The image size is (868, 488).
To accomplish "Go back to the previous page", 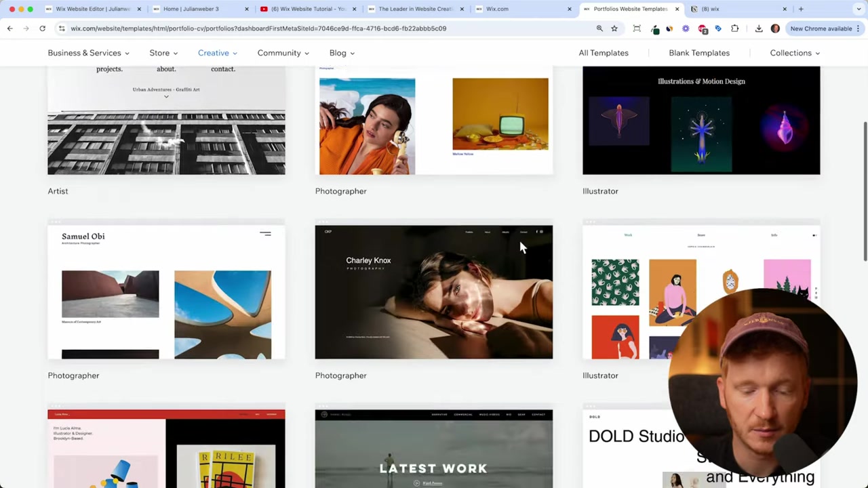I will (x=10, y=28).
